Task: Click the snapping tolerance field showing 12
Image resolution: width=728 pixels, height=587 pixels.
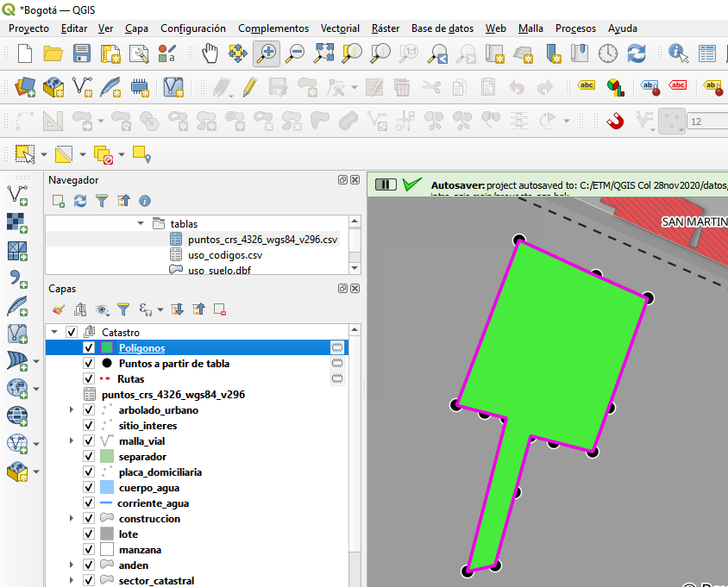Action: [707, 122]
